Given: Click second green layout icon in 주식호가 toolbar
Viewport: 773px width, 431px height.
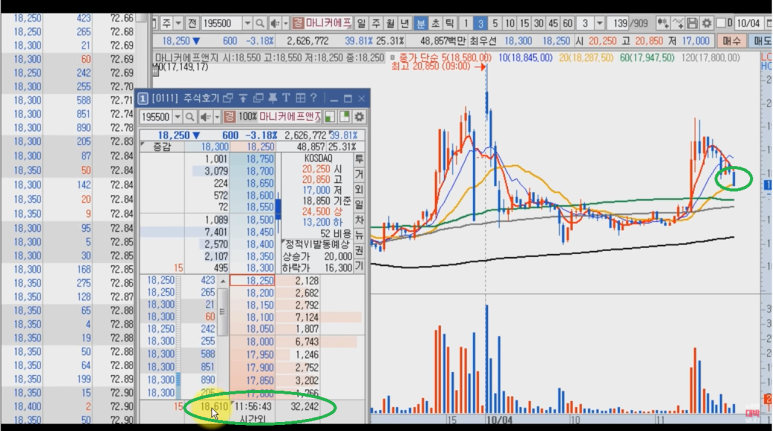Looking at the screenshot, I should click(x=344, y=117).
